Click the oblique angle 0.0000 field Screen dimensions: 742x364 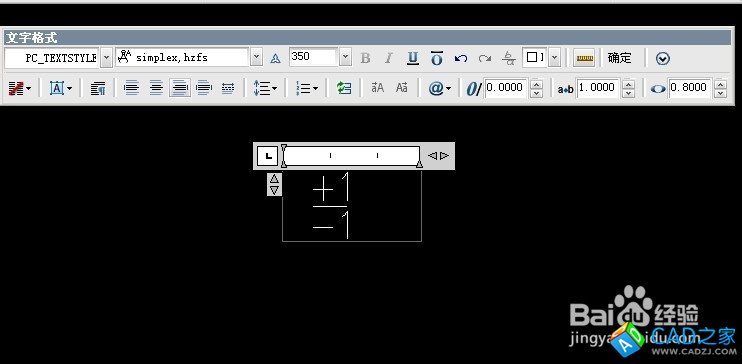506,88
